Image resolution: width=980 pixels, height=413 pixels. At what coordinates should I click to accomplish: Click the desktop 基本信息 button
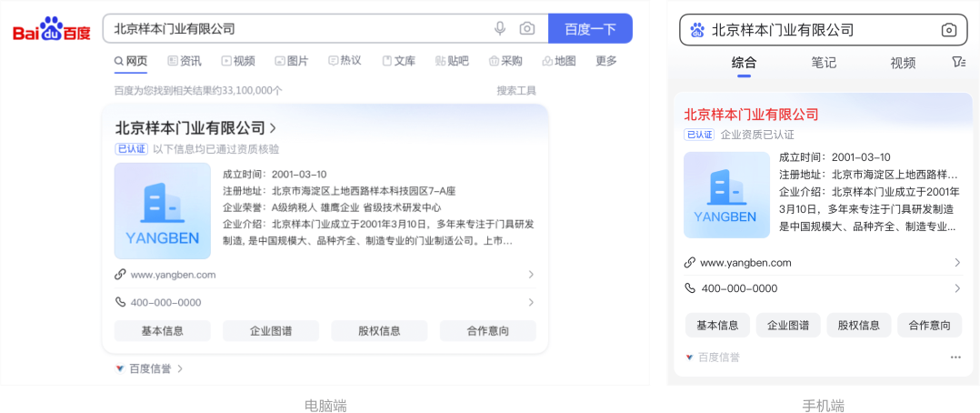[162, 331]
